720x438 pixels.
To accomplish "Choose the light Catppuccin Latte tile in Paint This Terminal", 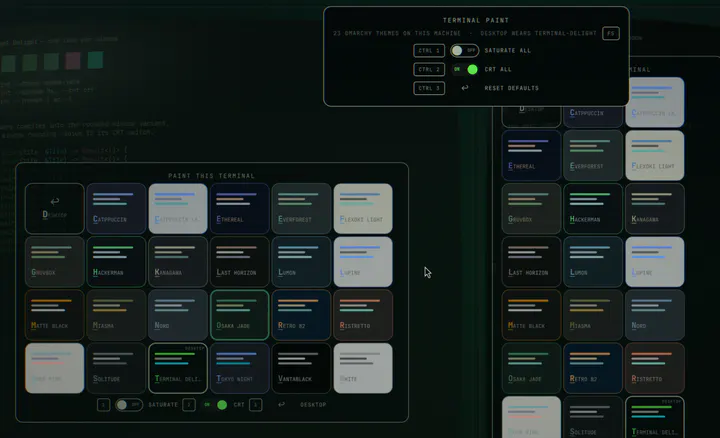I will [x=178, y=209].
